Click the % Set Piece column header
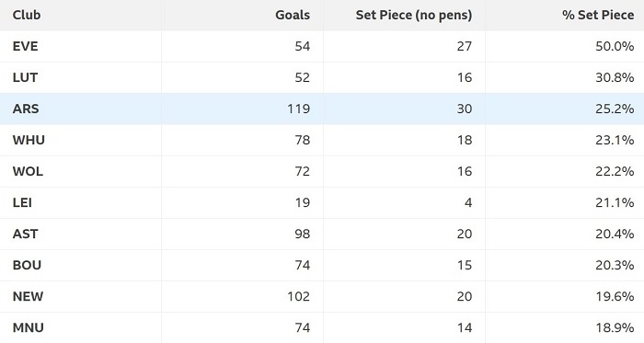Screen dimensions: 644x343 click(x=598, y=15)
